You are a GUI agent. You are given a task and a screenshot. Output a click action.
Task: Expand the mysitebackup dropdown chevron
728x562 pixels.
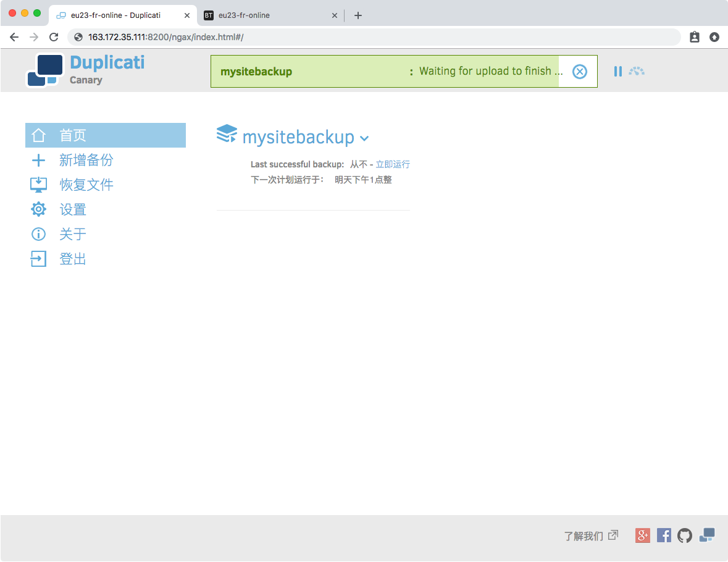click(x=364, y=138)
